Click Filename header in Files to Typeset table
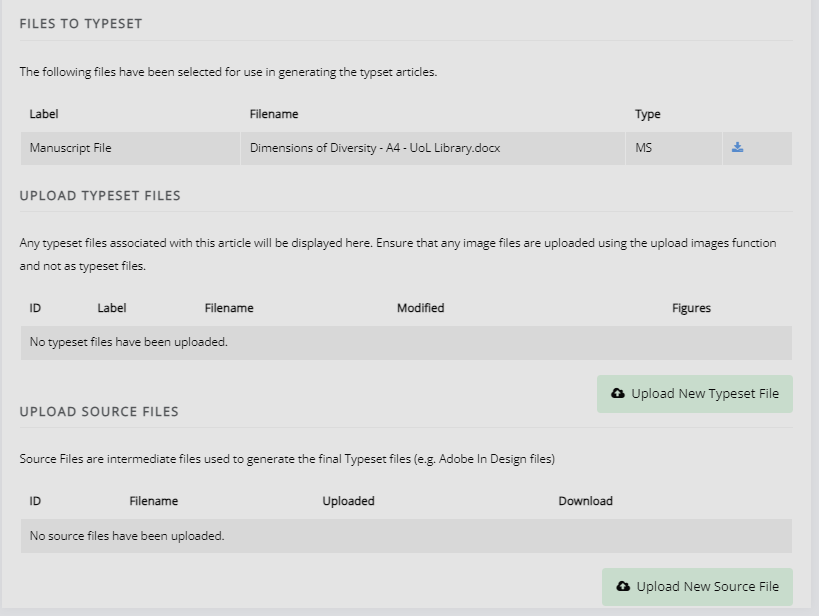This screenshot has height=616, width=819. (274, 114)
